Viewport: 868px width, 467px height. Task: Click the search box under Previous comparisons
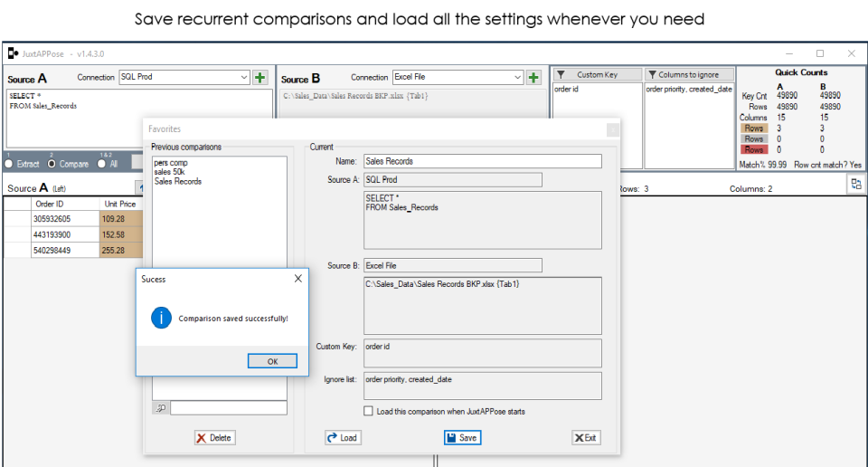[229, 408]
